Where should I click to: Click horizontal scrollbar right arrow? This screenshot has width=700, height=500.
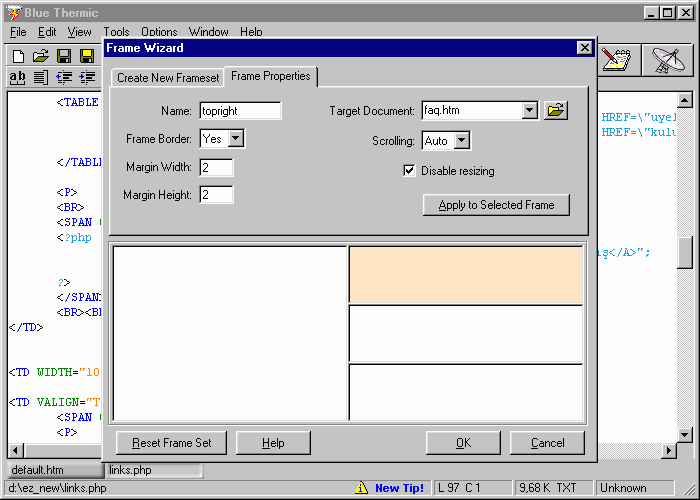coord(668,450)
